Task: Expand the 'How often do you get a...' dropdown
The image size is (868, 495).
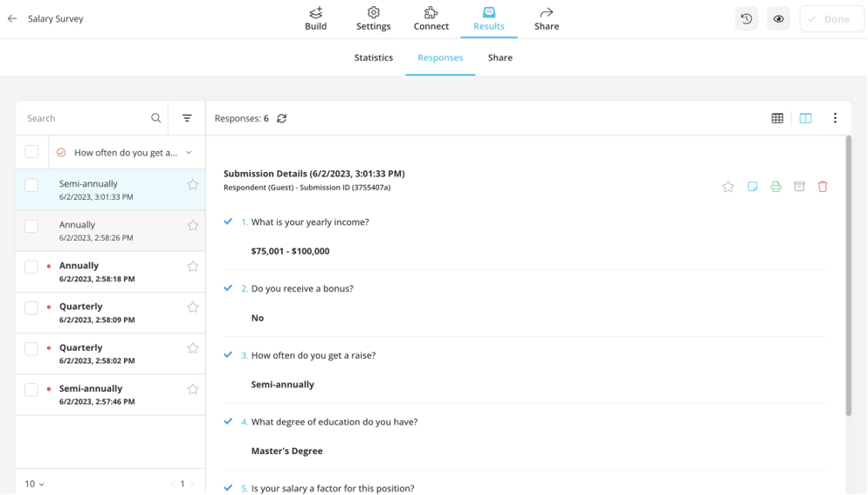Action: (x=188, y=153)
